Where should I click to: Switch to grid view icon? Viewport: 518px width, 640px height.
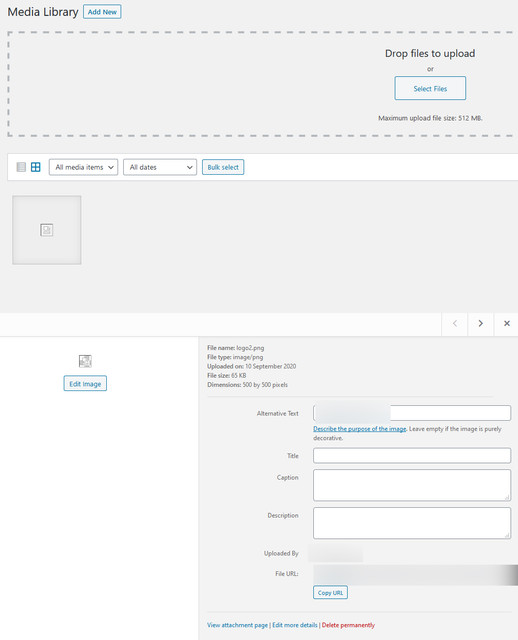tap(36, 167)
